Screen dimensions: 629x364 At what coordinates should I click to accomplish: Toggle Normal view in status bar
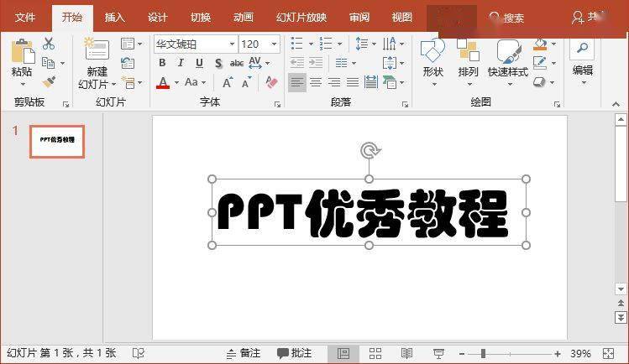click(343, 353)
